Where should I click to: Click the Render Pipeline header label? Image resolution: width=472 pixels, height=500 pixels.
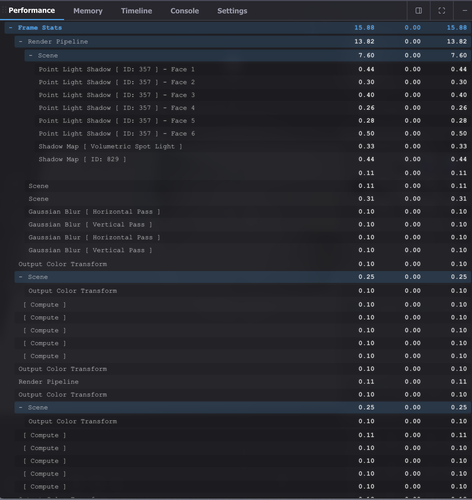[x=58, y=42]
